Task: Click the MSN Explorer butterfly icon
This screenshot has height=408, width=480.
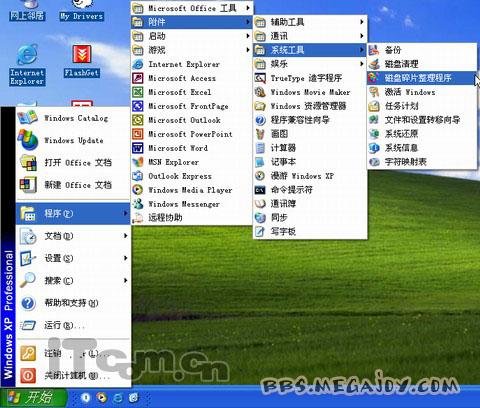Action: click(138, 162)
